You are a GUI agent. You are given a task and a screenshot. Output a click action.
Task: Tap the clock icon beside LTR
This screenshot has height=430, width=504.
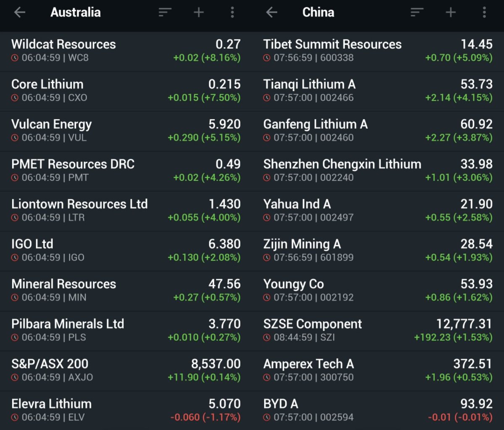click(15, 218)
